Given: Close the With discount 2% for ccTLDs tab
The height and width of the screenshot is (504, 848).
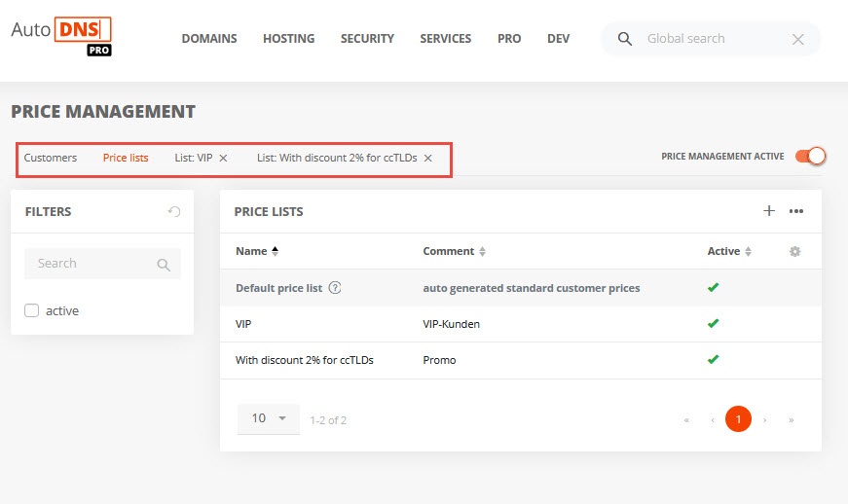Looking at the screenshot, I should pyautogui.click(x=427, y=159).
